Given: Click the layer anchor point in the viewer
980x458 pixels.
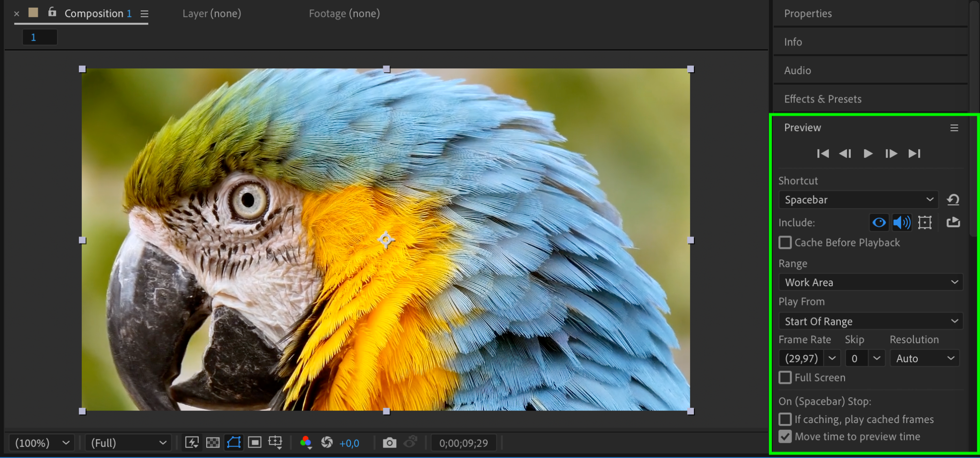Looking at the screenshot, I should coord(386,239).
